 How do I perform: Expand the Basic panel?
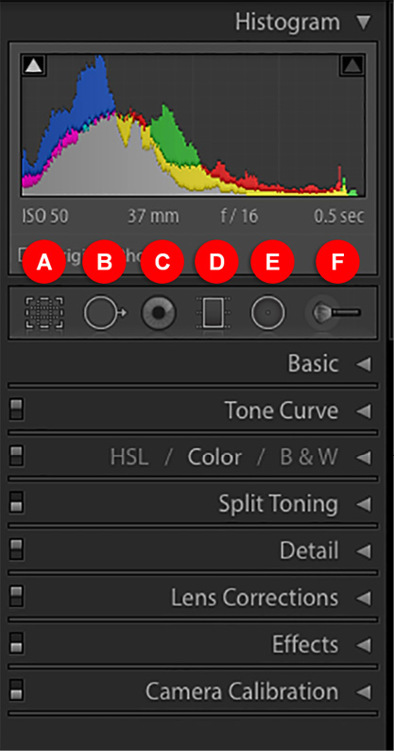pos(364,364)
